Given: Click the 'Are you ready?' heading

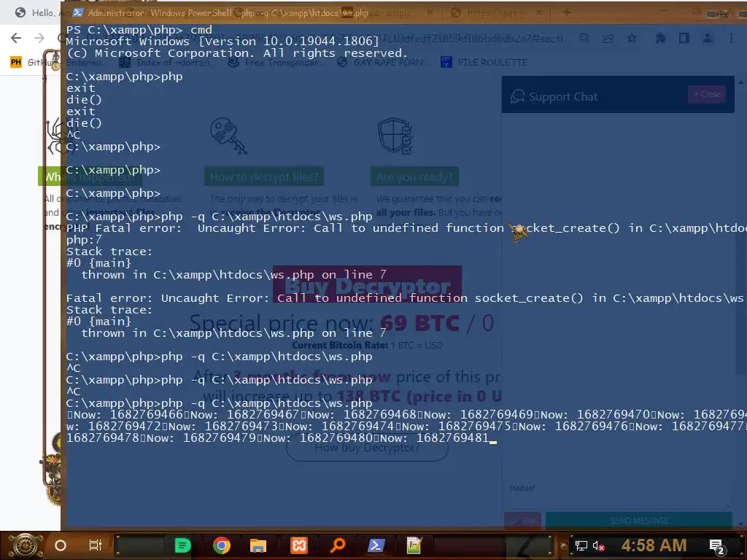Looking at the screenshot, I should point(414,176).
